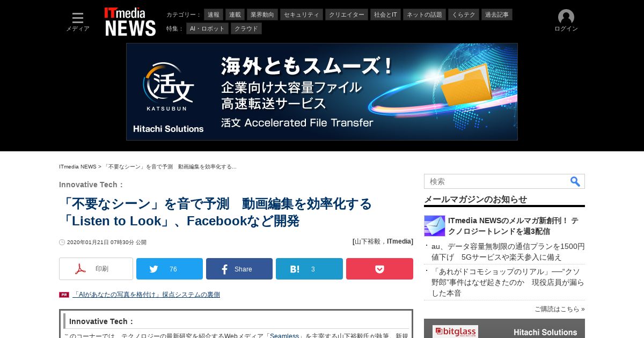Screen dimensions: 644x338
Task: Select the くらテク category
Action: pos(464,14)
